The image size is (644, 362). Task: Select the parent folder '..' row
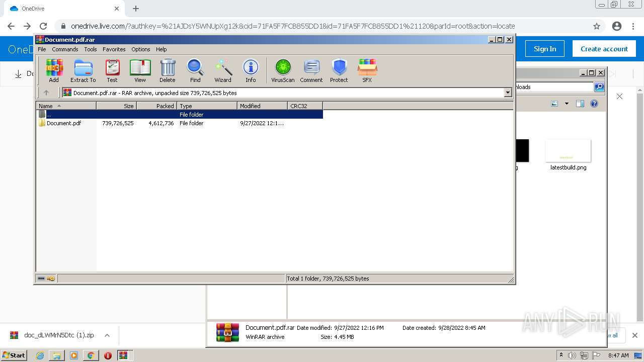tap(180, 115)
